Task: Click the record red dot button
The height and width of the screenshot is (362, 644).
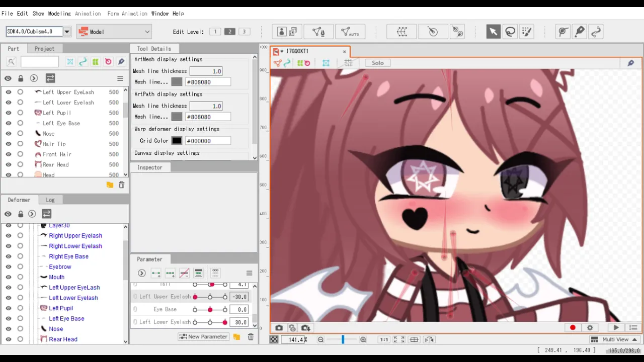Action: (x=573, y=328)
